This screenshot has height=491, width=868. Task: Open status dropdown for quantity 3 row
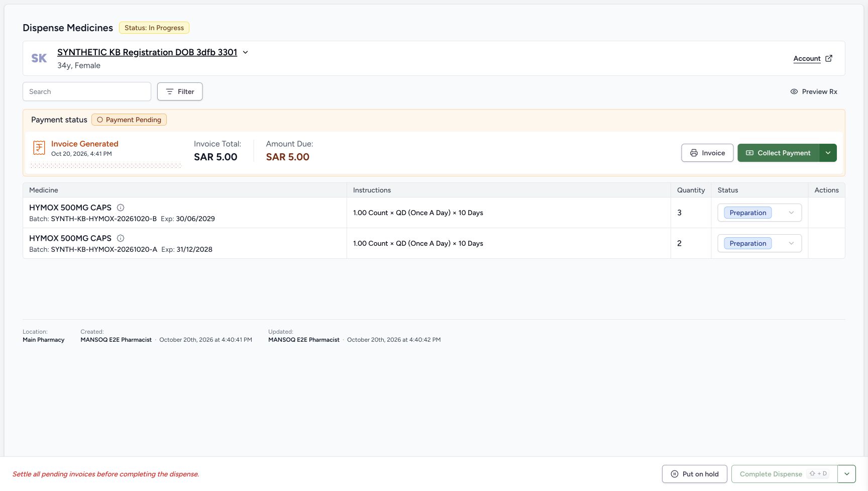(759, 213)
